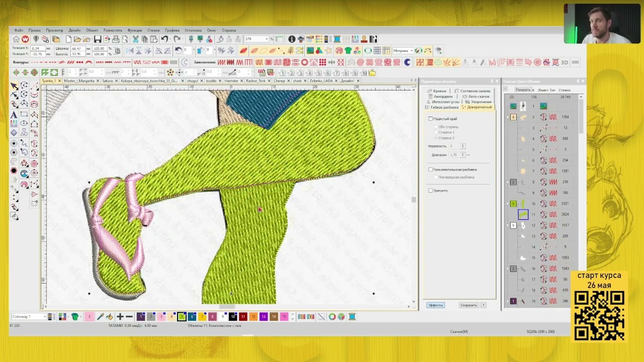Click the Неровность value stepper
Image resolution: width=644 pixels, height=362 pixels.
click(x=463, y=146)
